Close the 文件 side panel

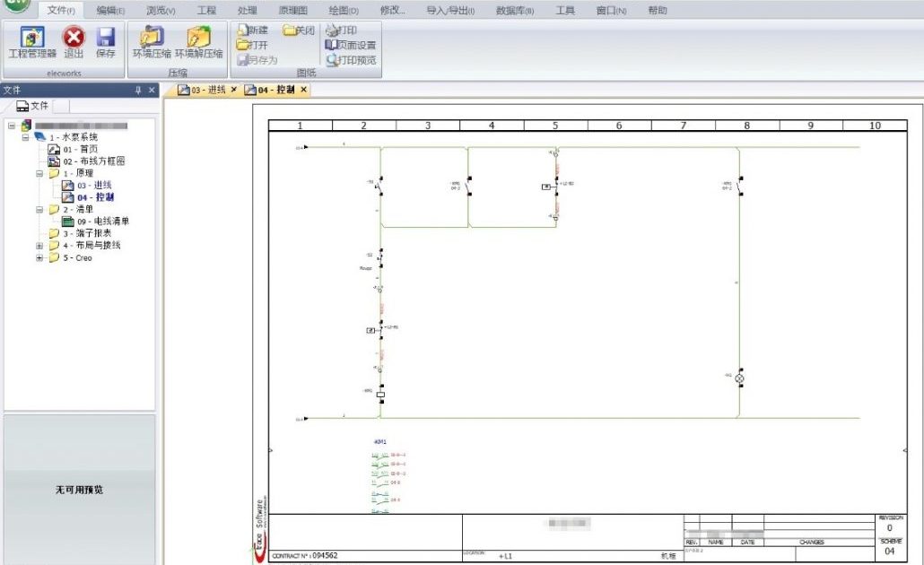point(152,91)
